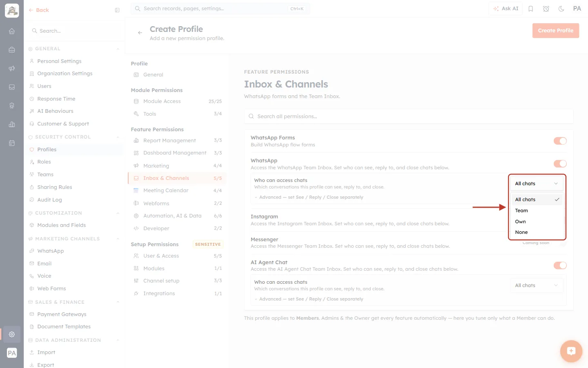Collapse the MARKETING CHANNELS section
Viewport: 588px width, 368px height.
(118, 239)
